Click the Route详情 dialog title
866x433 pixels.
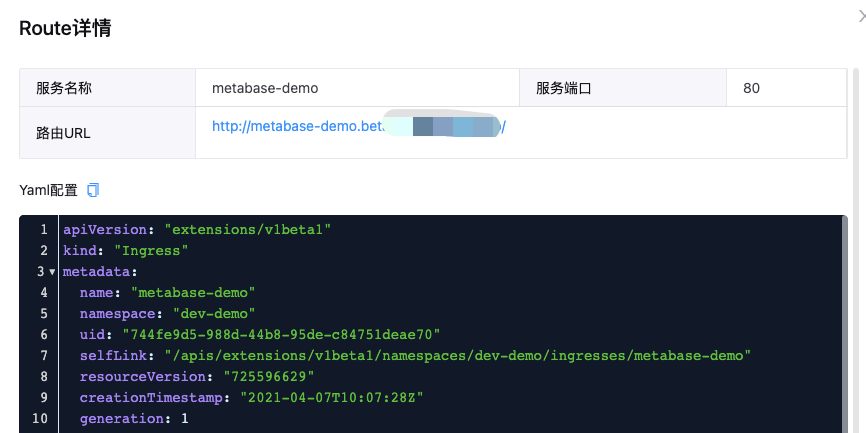tap(65, 28)
